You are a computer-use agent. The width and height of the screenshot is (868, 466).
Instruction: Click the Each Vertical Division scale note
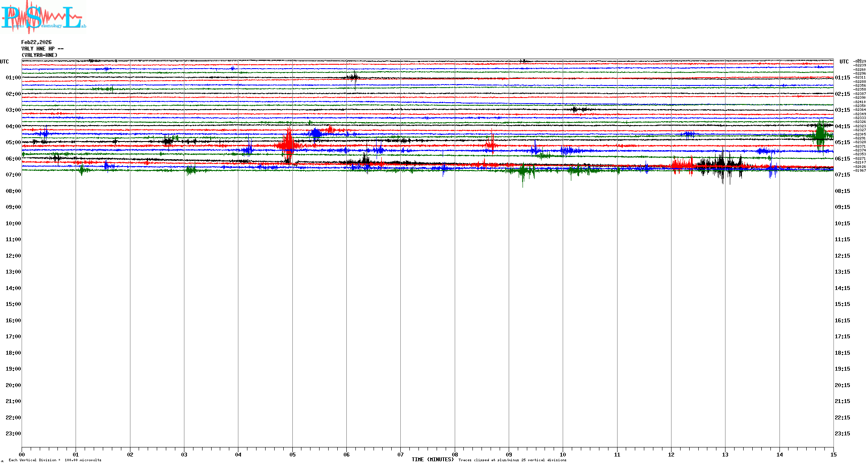click(55, 460)
